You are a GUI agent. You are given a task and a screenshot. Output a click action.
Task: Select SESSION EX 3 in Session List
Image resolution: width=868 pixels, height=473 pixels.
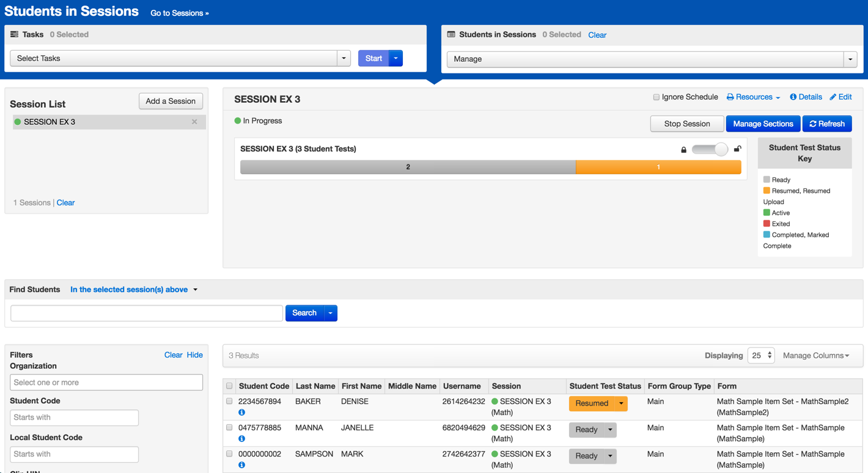(50, 122)
